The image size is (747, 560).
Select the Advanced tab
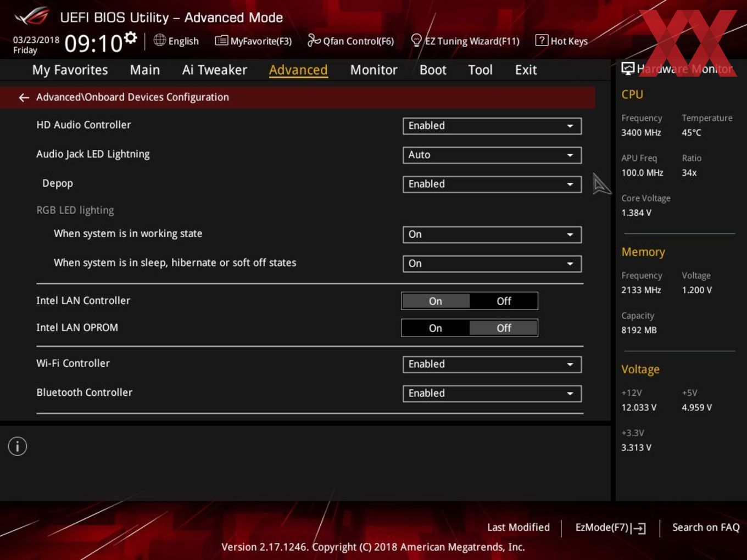point(298,70)
